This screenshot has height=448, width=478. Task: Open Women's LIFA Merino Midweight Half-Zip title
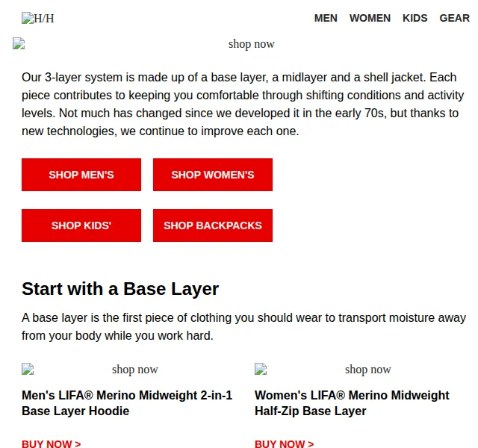[352, 403]
